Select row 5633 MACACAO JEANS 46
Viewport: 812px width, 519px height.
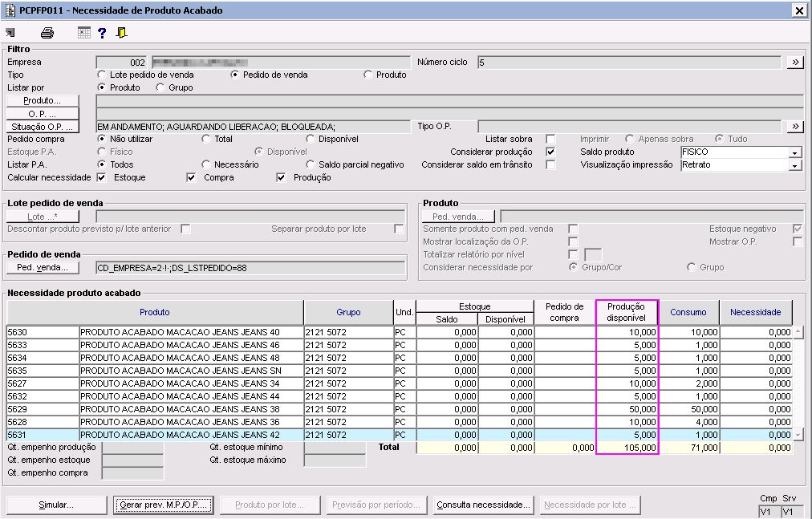click(x=400, y=345)
